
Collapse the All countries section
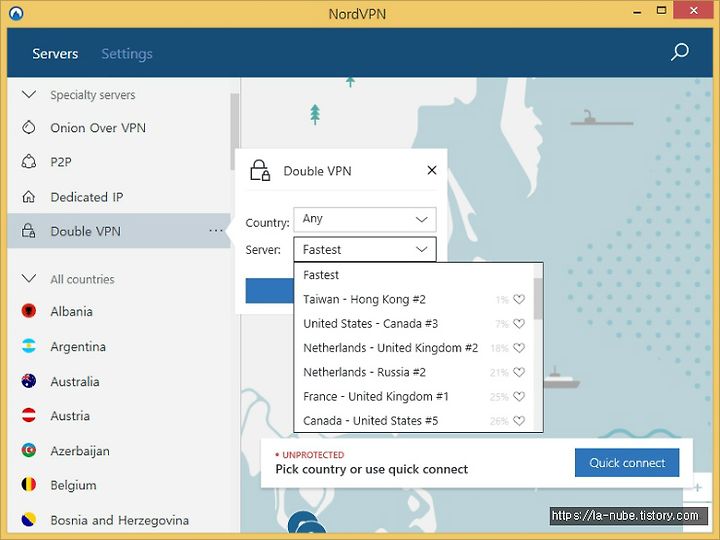coord(29,279)
